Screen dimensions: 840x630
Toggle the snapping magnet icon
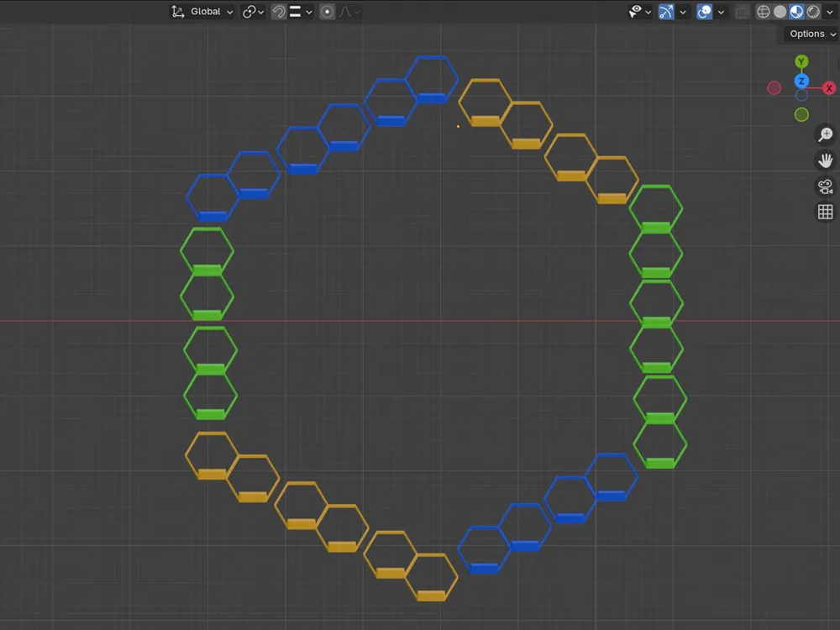[278, 11]
